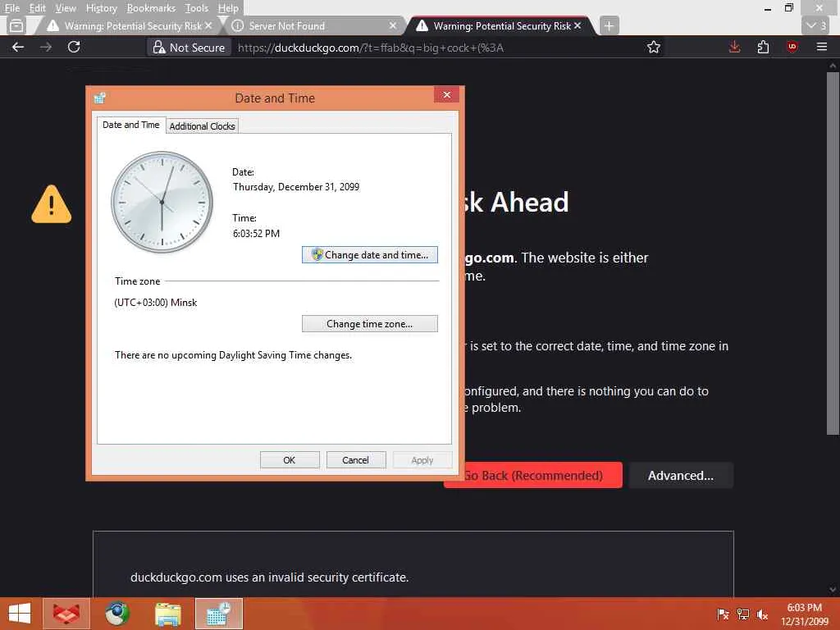Click the Advanced... button
The width and height of the screenshot is (840, 630).
[680, 476]
